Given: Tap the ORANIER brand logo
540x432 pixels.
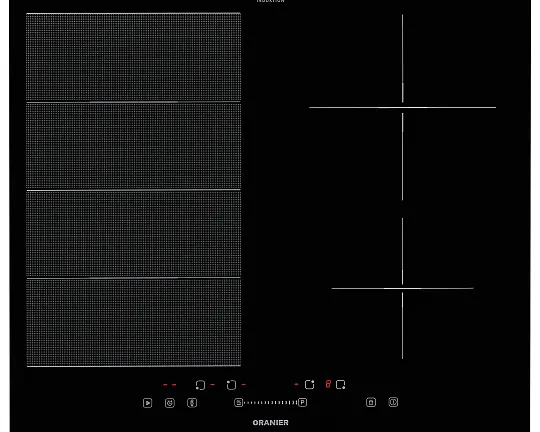Looking at the screenshot, I should point(270,423).
